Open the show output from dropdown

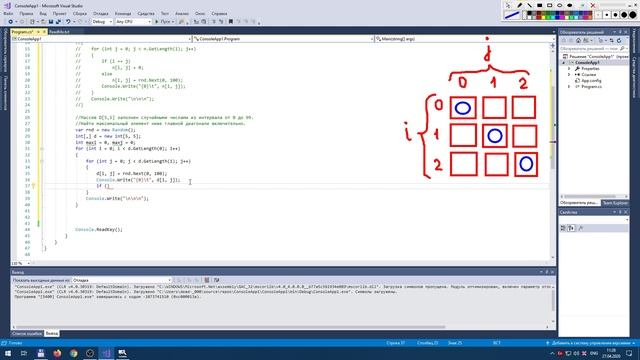tap(122, 280)
